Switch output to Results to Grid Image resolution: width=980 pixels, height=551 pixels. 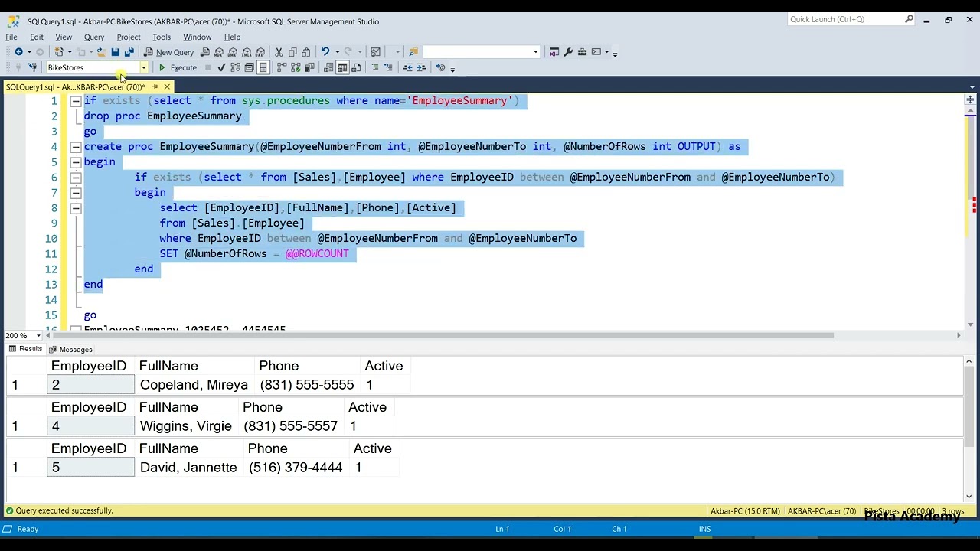point(342,67)
